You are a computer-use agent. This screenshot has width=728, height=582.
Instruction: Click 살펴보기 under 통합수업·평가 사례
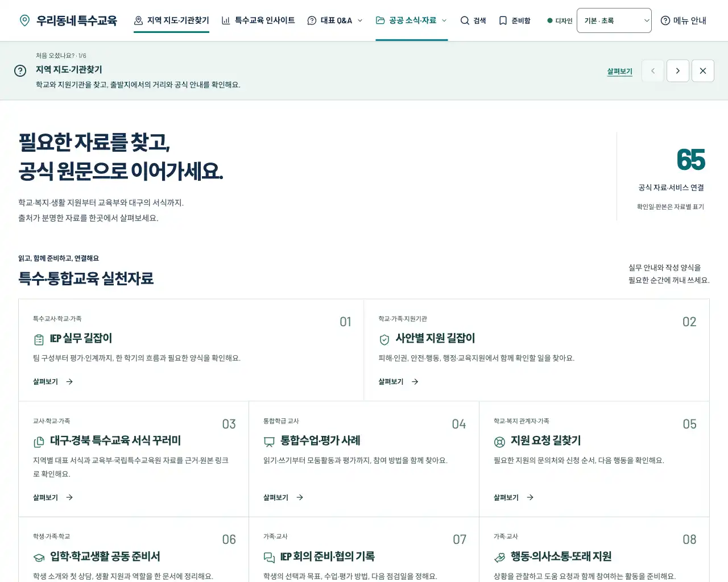coord(283,497)
